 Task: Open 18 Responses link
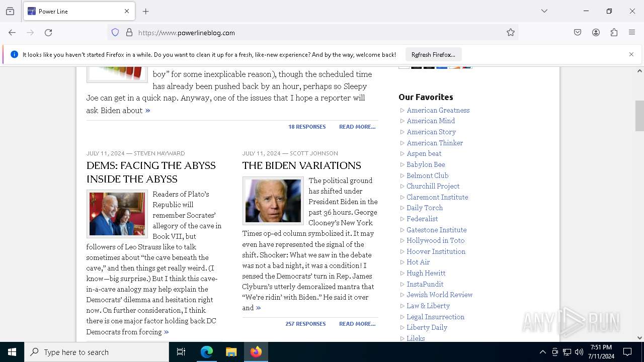(x=307, y=127)
